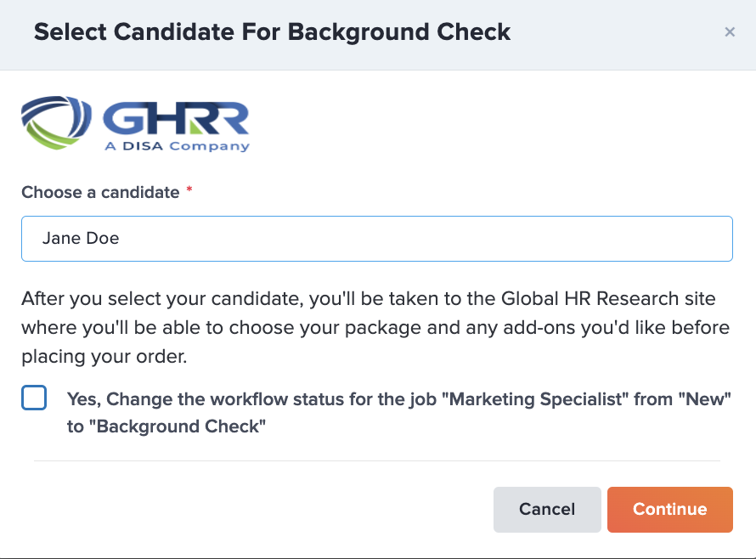This screenshot has width=756, height=559.
Task: Click the GHRR swirl globe emblem
Action: [56, 122]
